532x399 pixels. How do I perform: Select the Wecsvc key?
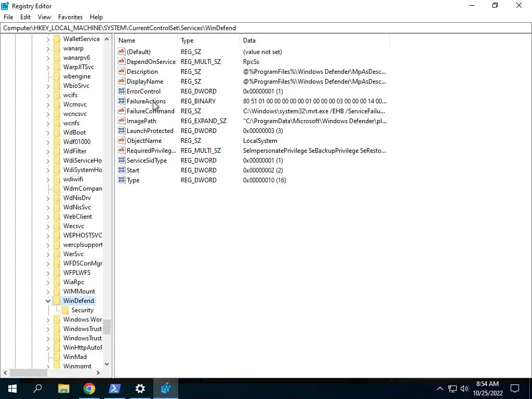point(74,226)
